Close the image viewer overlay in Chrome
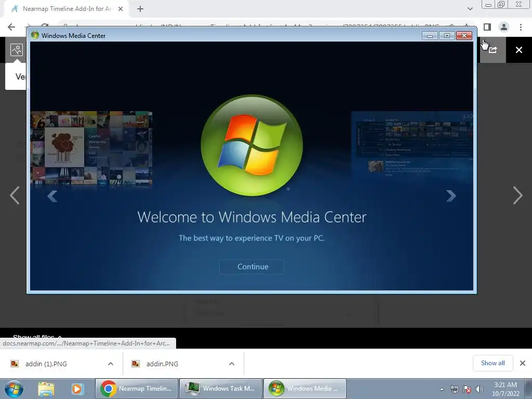This screenshot has width=532, height=399. click(x=519, y=50)
